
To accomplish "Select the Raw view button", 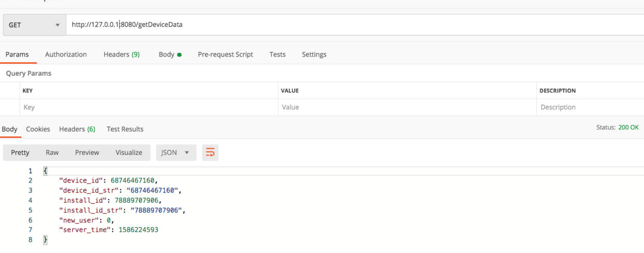I will click(52, 152).
